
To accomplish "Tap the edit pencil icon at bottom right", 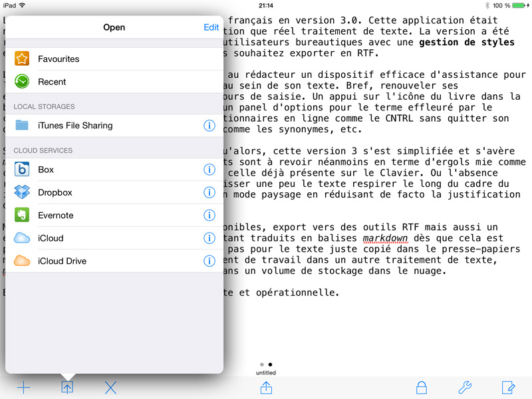I will 508,387.
